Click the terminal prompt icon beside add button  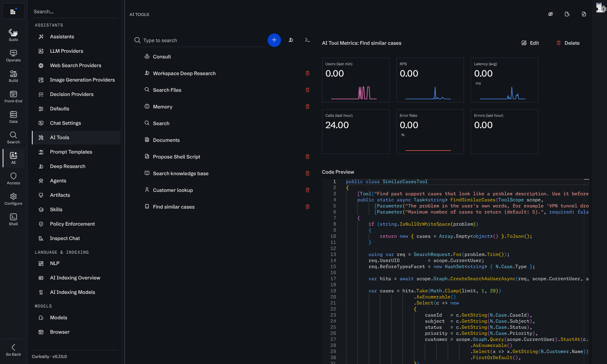pos(307,40)
